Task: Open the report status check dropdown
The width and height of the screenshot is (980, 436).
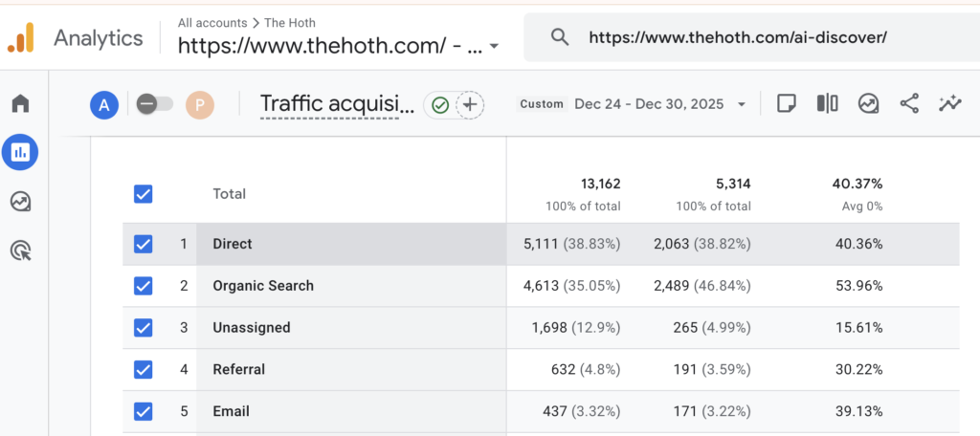Action: 440,105
